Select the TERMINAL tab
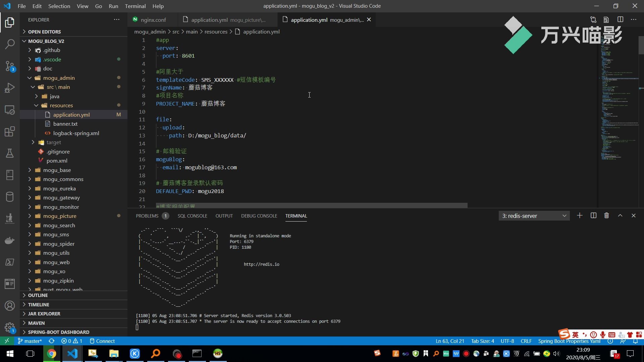 pos(296,216)
